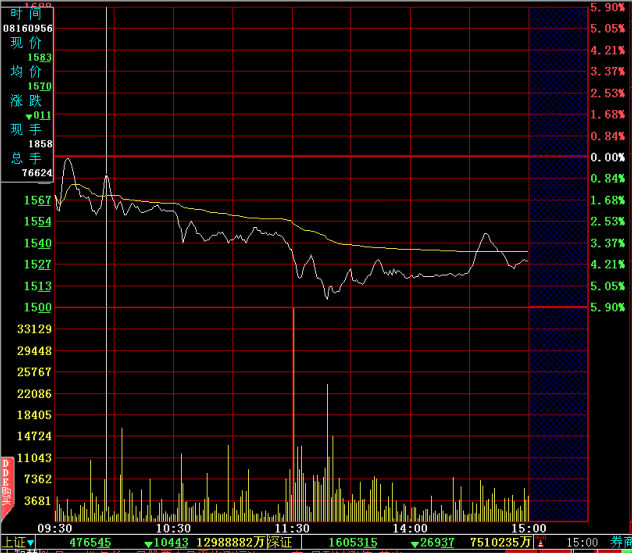Click the DDE vertical button
632x553 pixels.
click(x=5, y=478)
